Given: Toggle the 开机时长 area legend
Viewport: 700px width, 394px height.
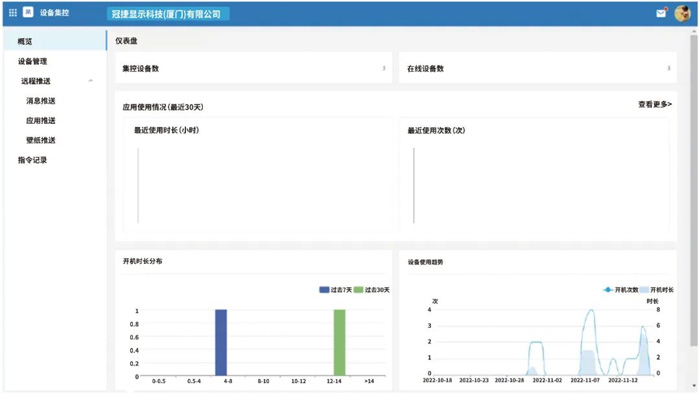Looking at the screenshot, I should click(x=657, y=290).
